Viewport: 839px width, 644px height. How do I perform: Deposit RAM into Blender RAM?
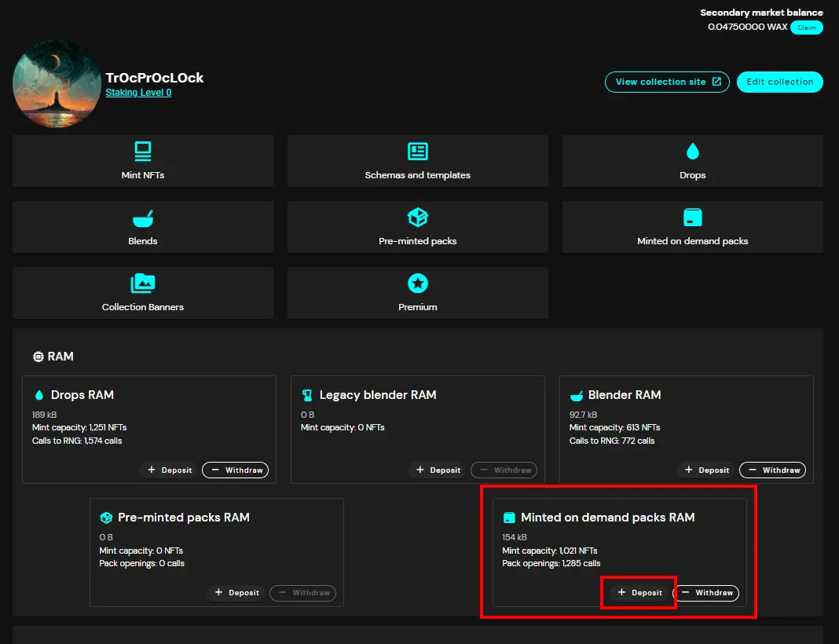[707, 470]
